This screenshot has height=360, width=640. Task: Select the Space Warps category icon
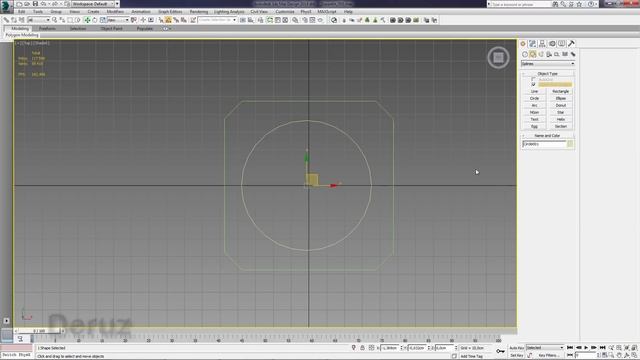[565, 54]
